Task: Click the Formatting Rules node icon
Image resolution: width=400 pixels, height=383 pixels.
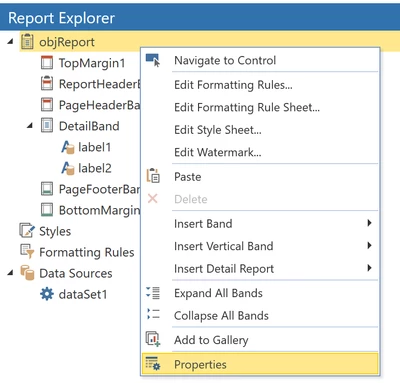Action: point(27,252)
